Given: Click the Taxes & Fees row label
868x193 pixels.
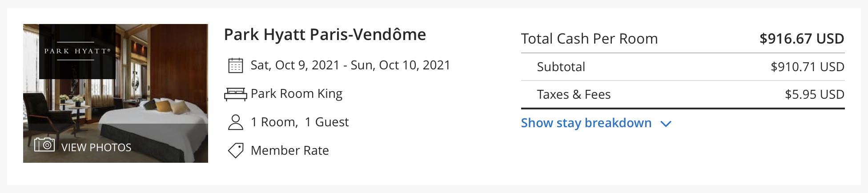Looking at the screenshot, I should tap(574, 94).
